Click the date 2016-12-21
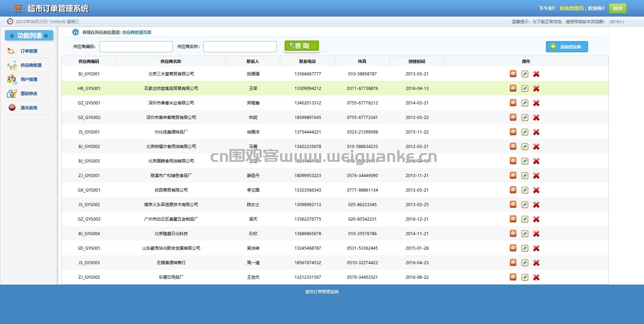Image resolution: width=644 pixels, height=324 pixels. click(417, 219)
